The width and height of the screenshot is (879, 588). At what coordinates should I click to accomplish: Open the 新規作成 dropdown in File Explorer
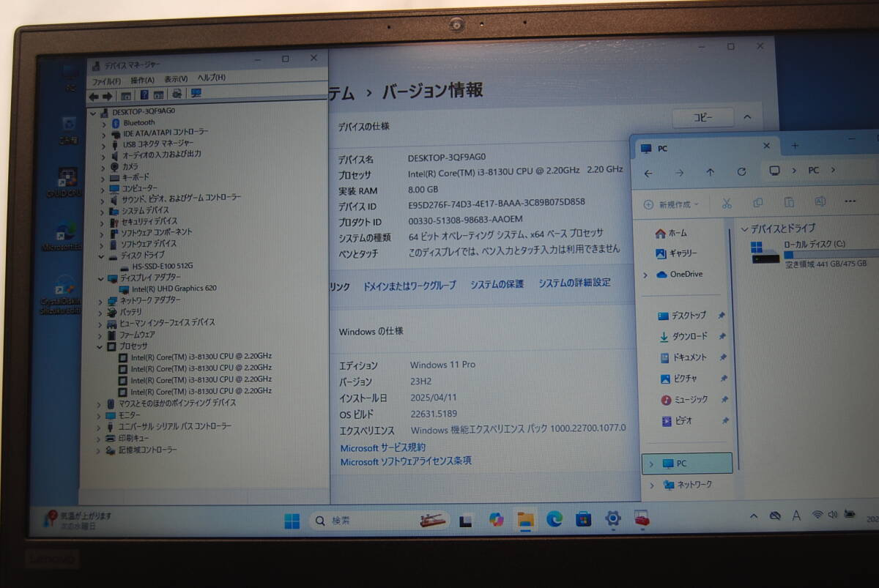point(672,205)
